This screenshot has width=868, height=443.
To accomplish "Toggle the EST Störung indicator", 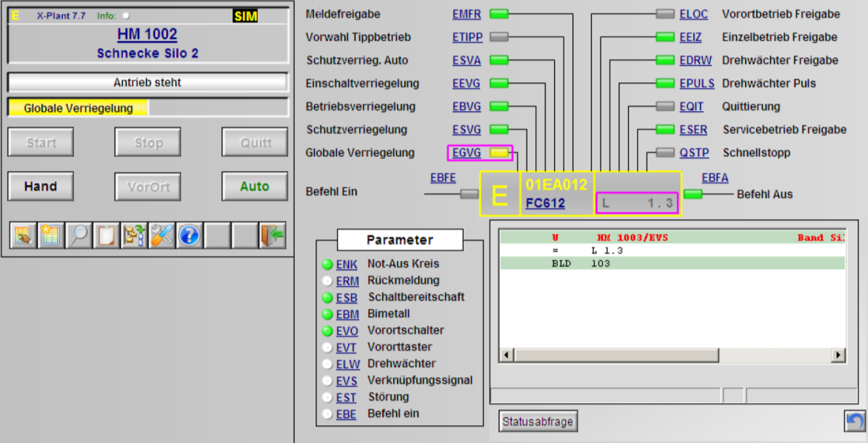I will click(327, 398).
